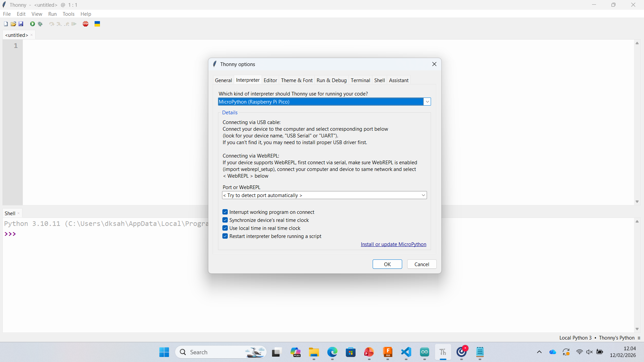Open the Tools menu
644x362 pixels.
(x=68, y=14)
